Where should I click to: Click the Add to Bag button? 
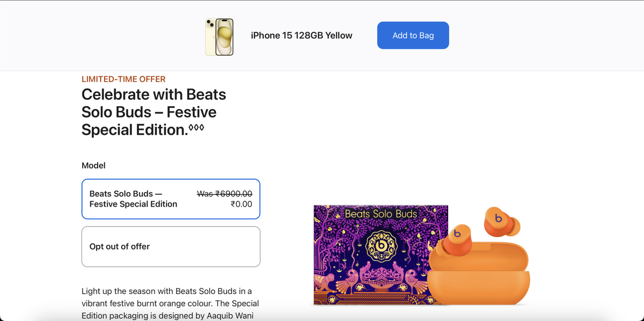point(413,35)
